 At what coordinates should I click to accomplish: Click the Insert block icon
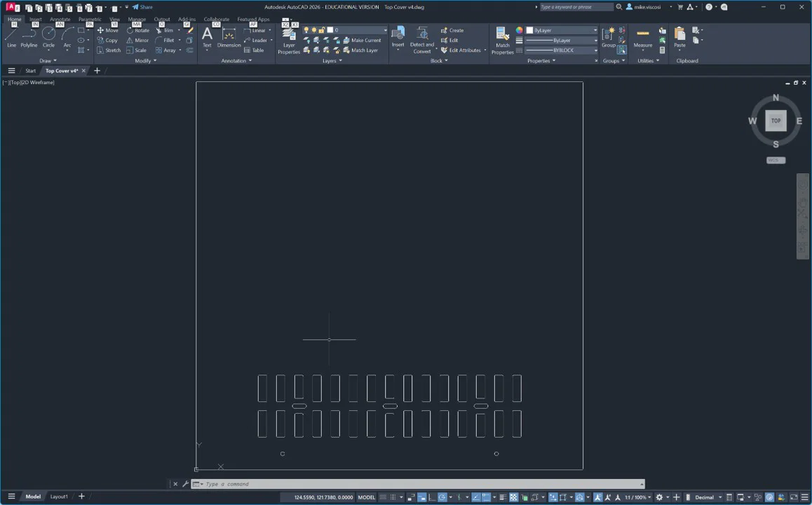point(398,37)
